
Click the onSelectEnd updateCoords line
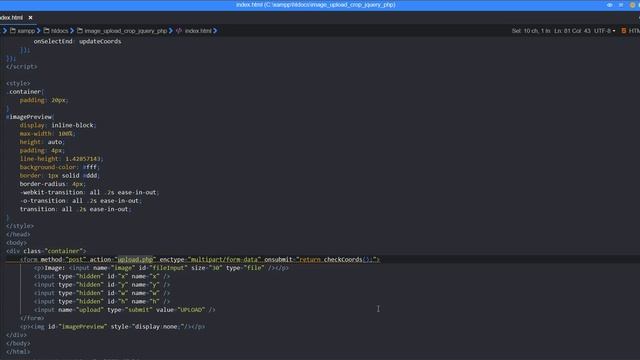click(x=77, y=41)
